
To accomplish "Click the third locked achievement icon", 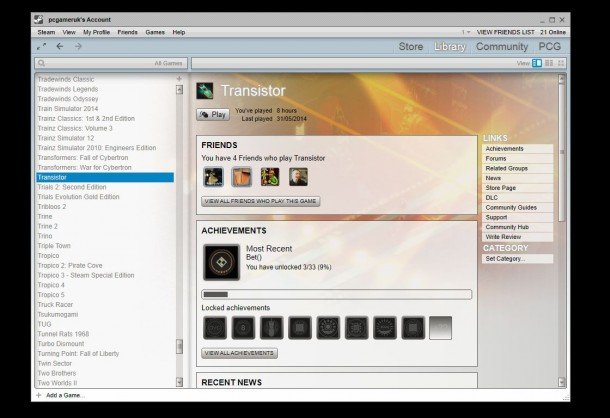I will click(x=272, y=328).
